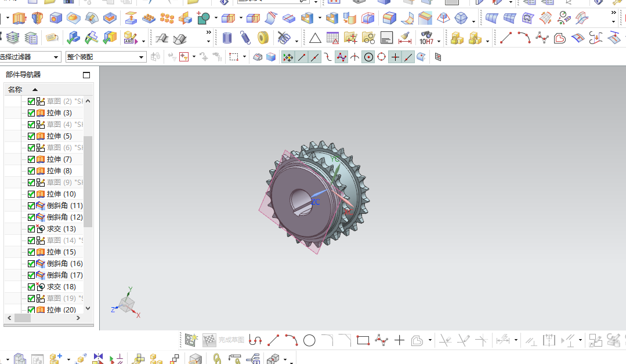Screen dimensions: 626x364
Task: Click the Edge Blend icon
Action: pos(389,18)
